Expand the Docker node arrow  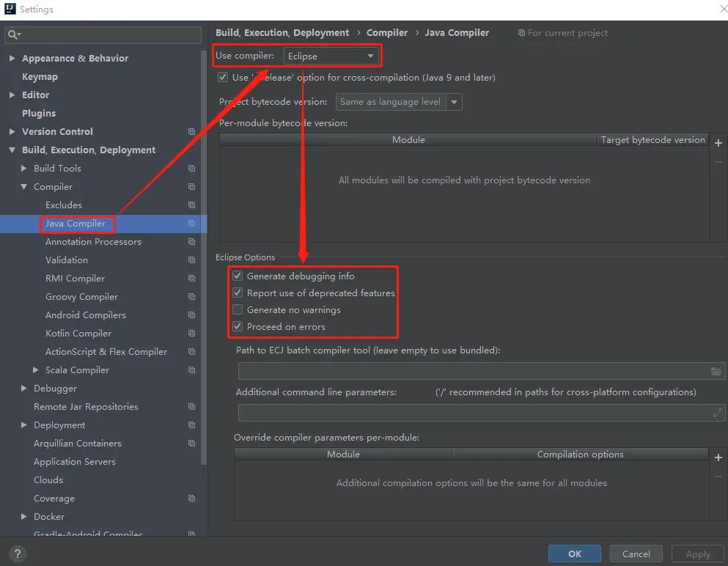[23, 516]
